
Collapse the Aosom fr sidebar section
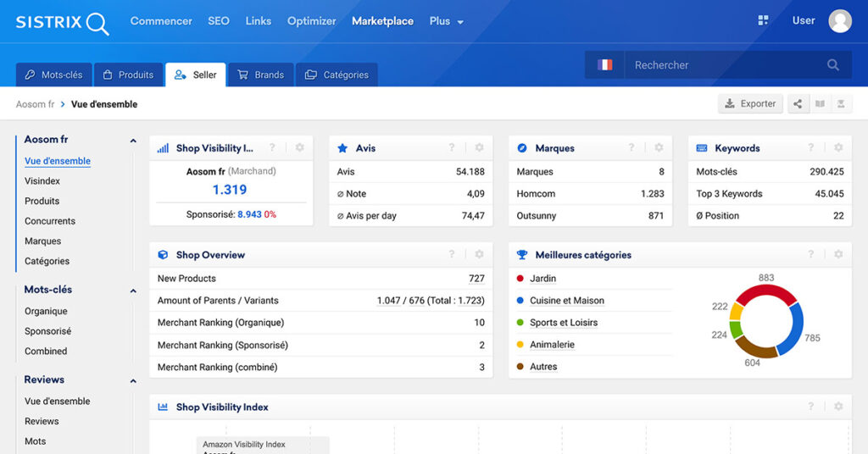[x=133, y=141]
